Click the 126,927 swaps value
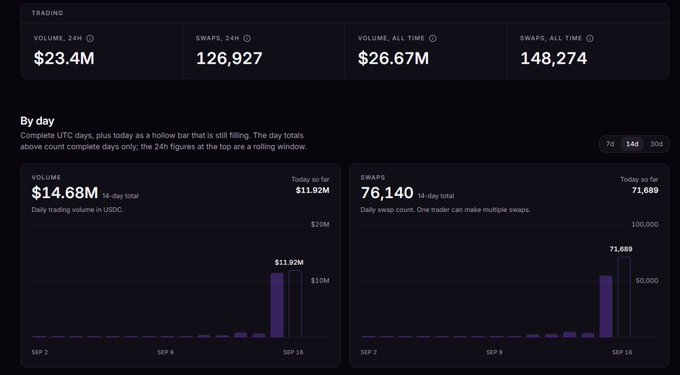The width and height of the screenshot is (680, 375). [229, 58]
